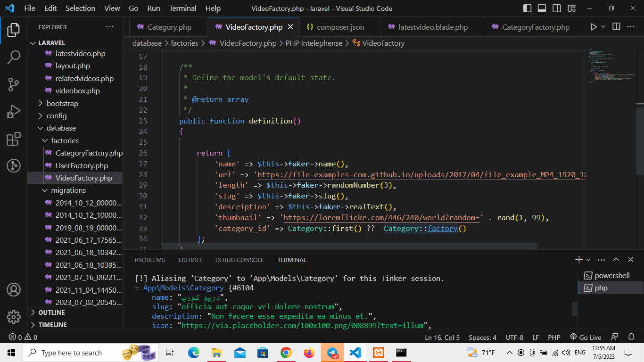Select the powershell terminal instance

(611, 275)
